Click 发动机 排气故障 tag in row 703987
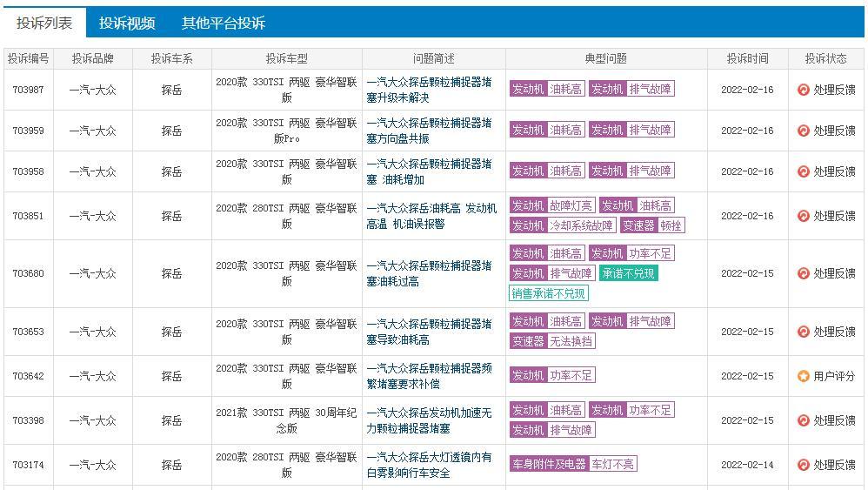 [x=631, y=89]
